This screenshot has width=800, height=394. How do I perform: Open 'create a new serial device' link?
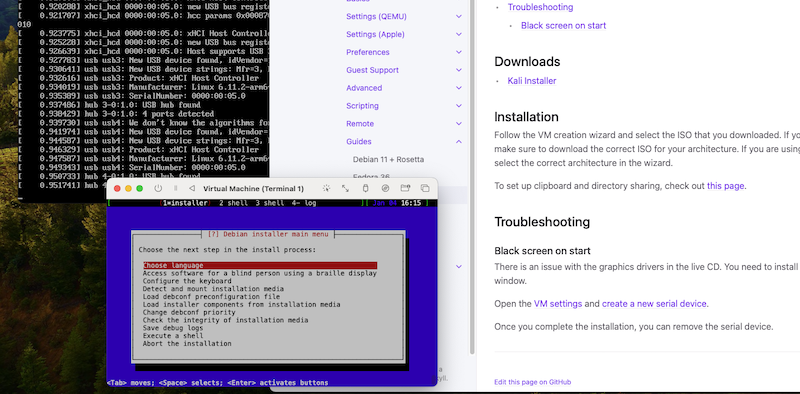654,304
